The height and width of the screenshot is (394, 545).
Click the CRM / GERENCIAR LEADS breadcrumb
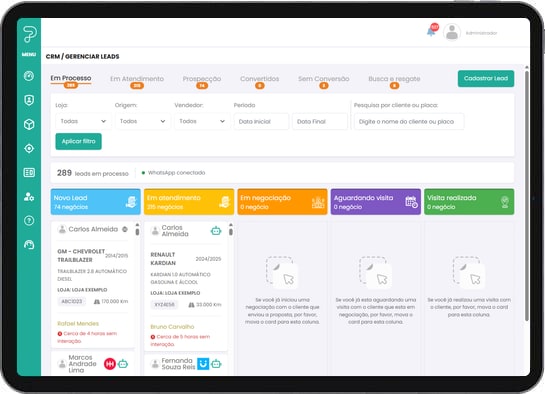pyautogui.click(x=82, y=56)
